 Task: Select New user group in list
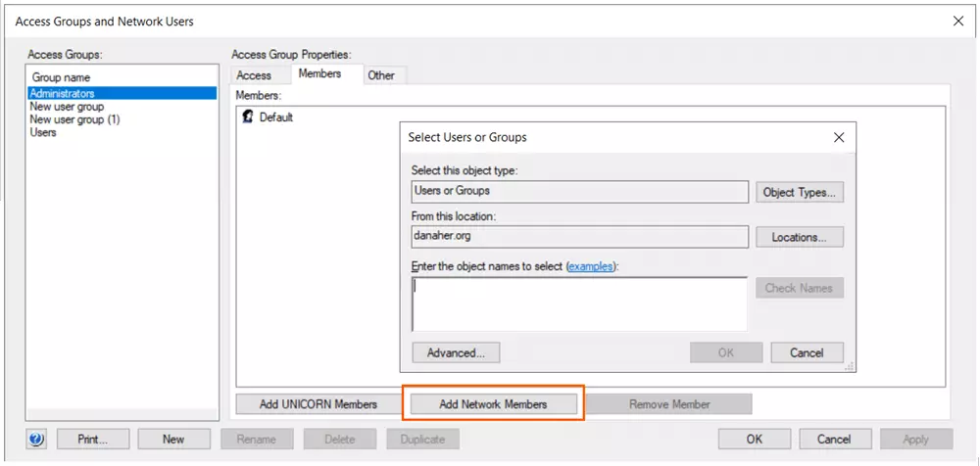coord(67,107)
